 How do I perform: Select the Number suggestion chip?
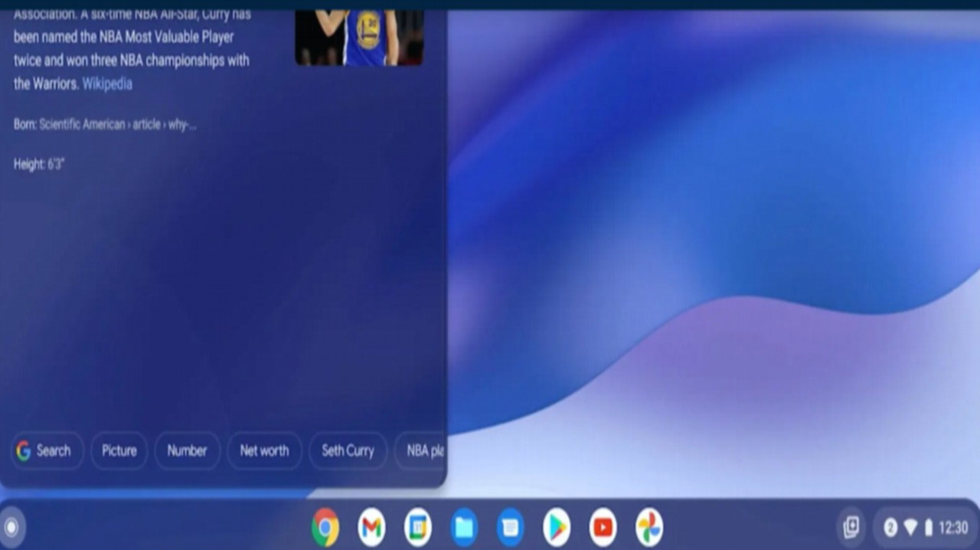187,451
